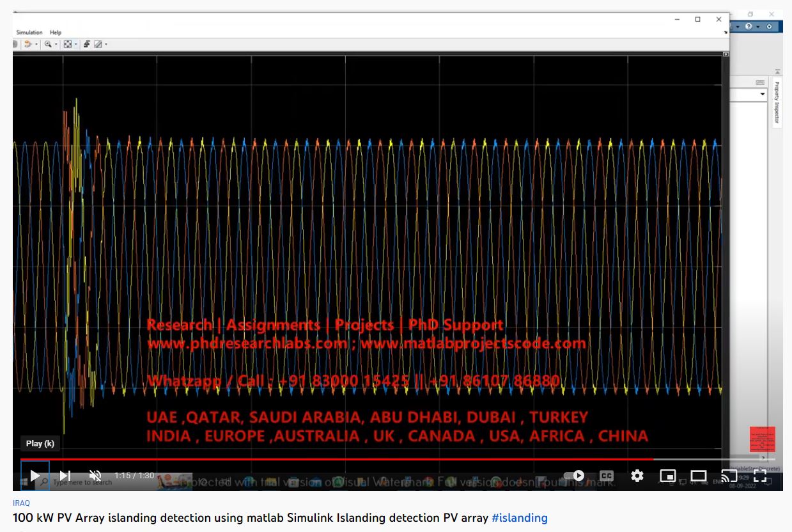The height and width of the screenshot is (532, 792).
Task: Open the zoom tool dropdown arrow
Action: 56,44
